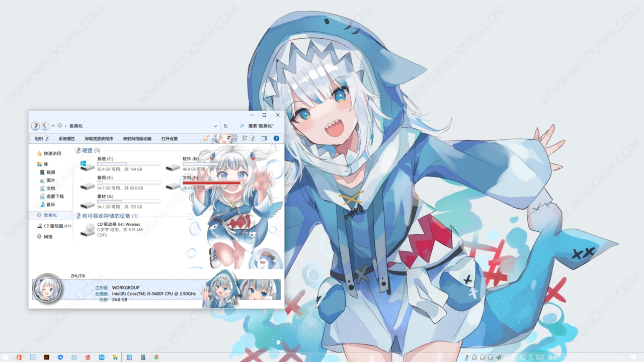The height and width of the screenshot is (362, 644).
Task: Launch Illustrator from the taskbar
Action: (x=46, y=357)
